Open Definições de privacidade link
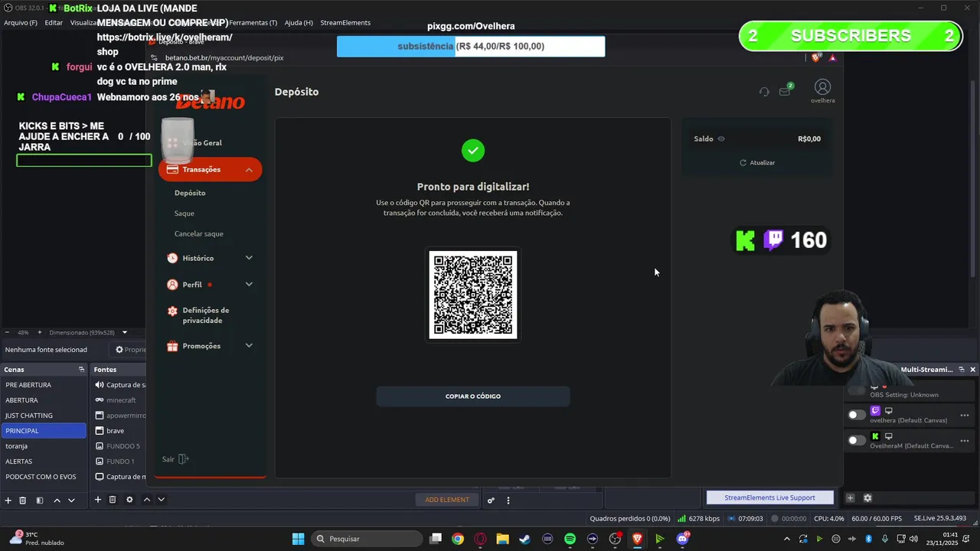The image size is (980, 551). click(205, 315)
